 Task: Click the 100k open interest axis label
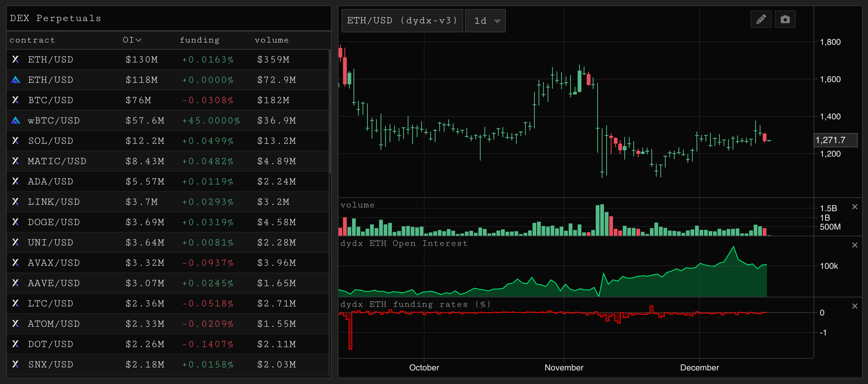(829, 266)
